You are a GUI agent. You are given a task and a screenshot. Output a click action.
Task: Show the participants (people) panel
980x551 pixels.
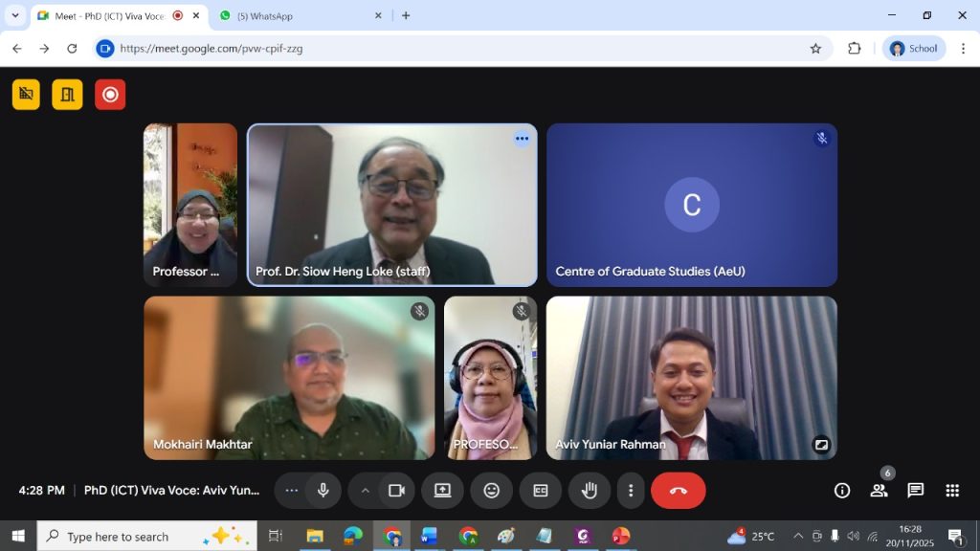[879, 491]
